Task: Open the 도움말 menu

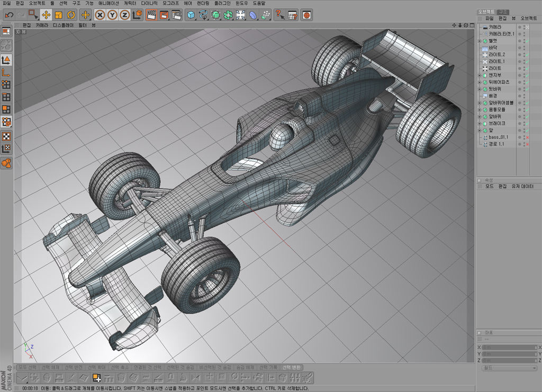Action: coord(259,3)
